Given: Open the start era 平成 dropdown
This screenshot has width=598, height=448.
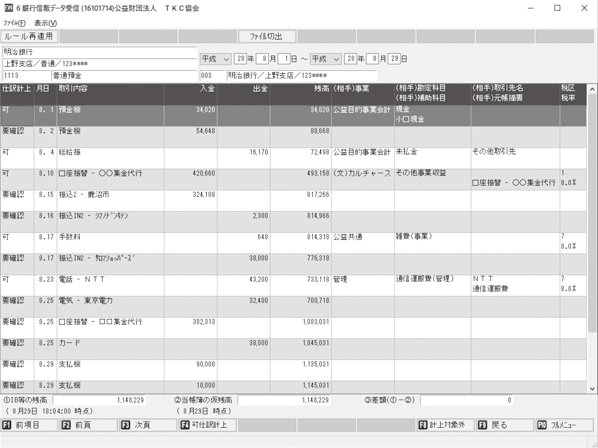Looking at the screenshot, I should pos(215,59).
